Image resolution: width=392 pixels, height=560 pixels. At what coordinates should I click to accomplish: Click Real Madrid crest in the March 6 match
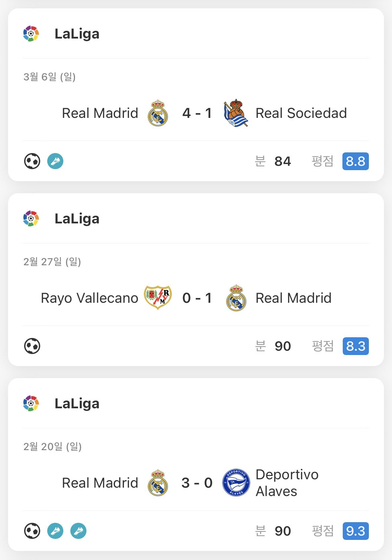(158, 113)
